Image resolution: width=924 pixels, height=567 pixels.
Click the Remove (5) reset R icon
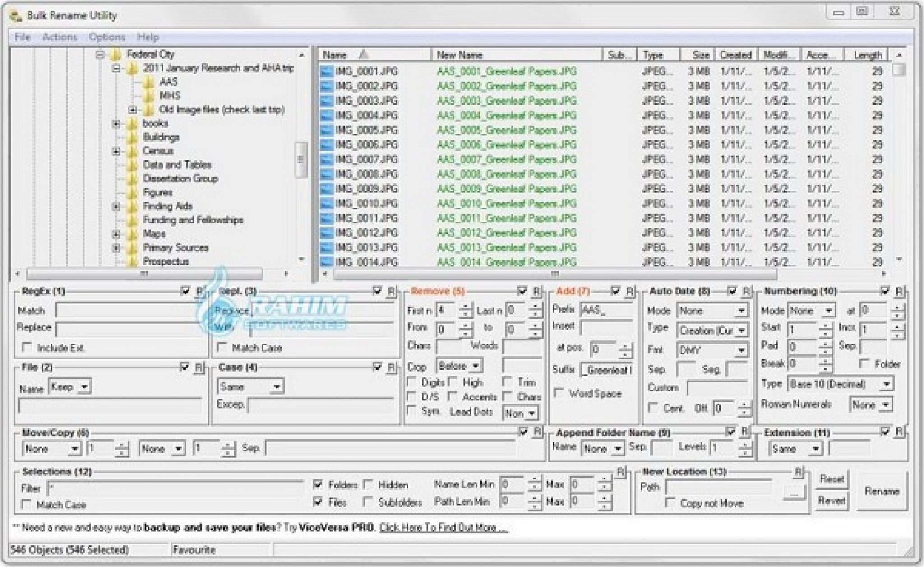[536, 292]
